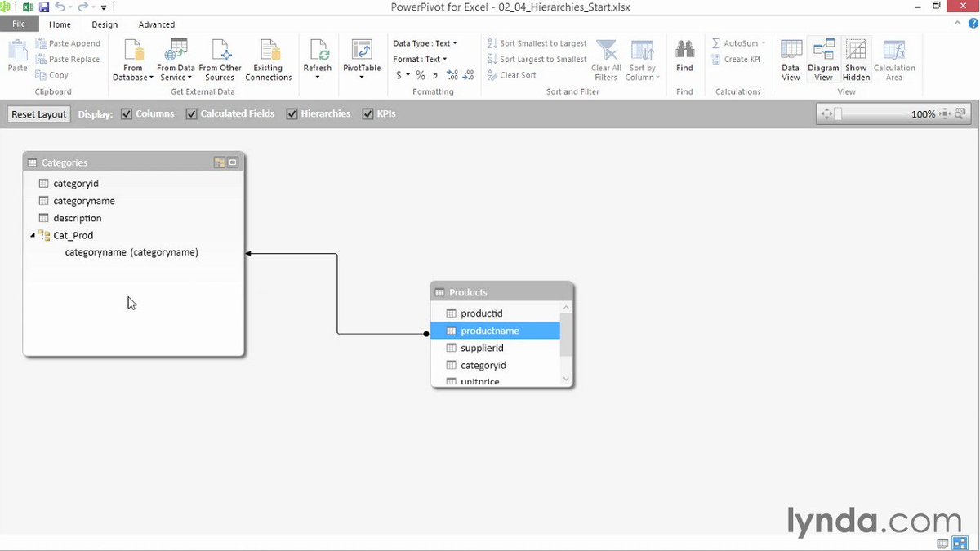Click scroll down arrow in Products table

click(567, 379)
